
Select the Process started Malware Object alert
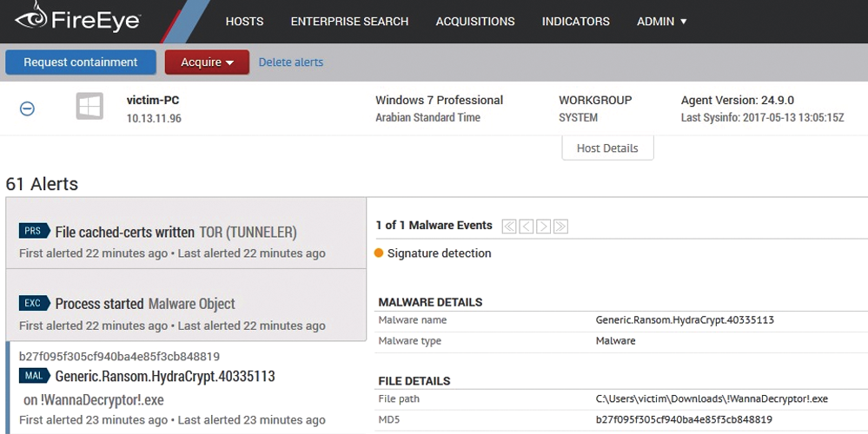click(x=186, y=306)
